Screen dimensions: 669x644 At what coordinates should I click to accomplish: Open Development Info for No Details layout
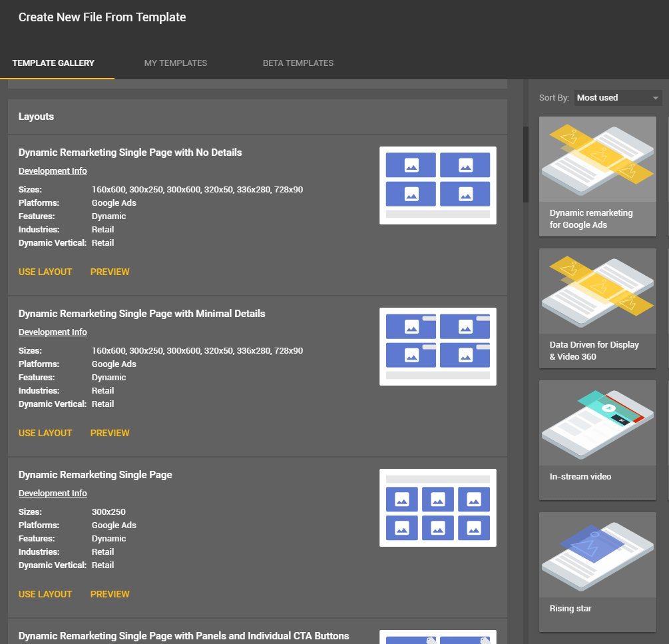pyautogui.click(x=53, y=170)
